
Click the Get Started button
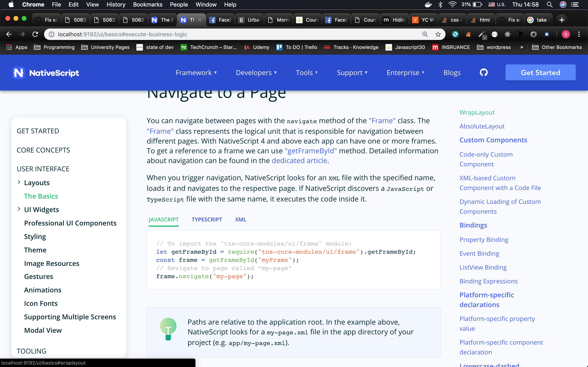click(x=540, y=72)
